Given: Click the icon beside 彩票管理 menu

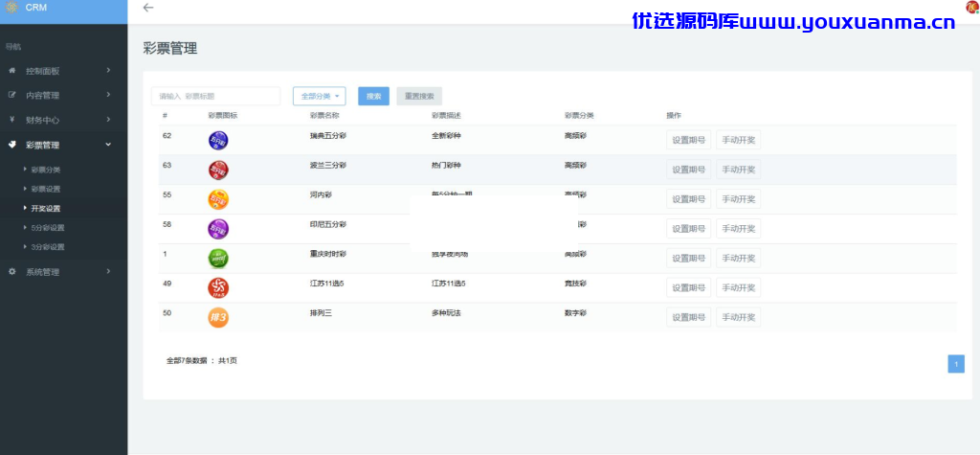Looking at the screenshot, I should point(11,145).
